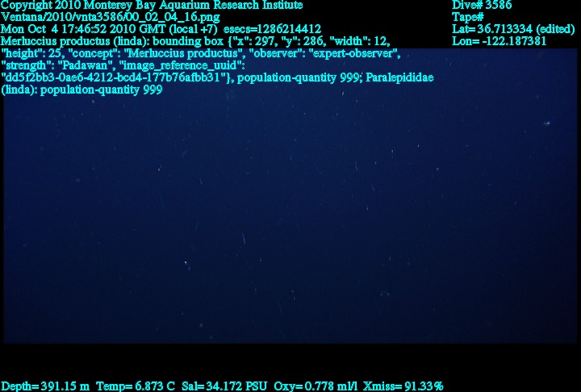Select the Ventana file path line

(x=111, y=17)
